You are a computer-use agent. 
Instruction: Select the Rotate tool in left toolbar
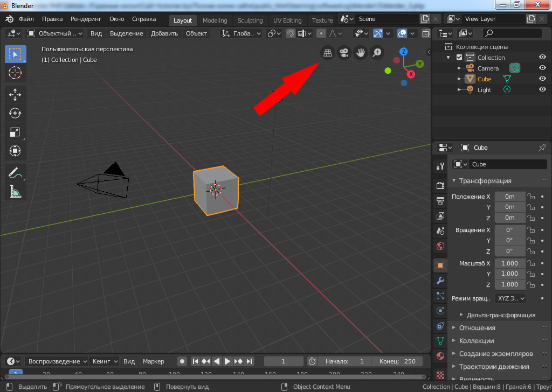[x=15, y=113]
